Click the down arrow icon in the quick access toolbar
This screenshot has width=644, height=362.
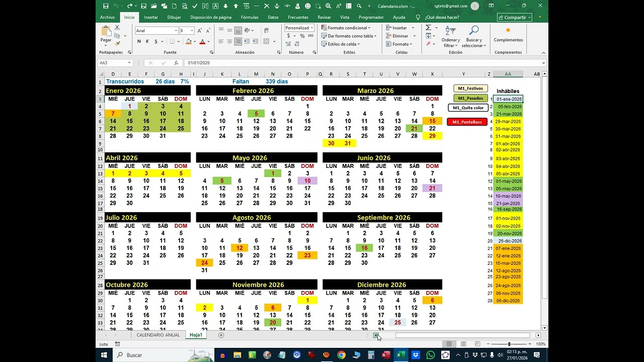(225, 6)
